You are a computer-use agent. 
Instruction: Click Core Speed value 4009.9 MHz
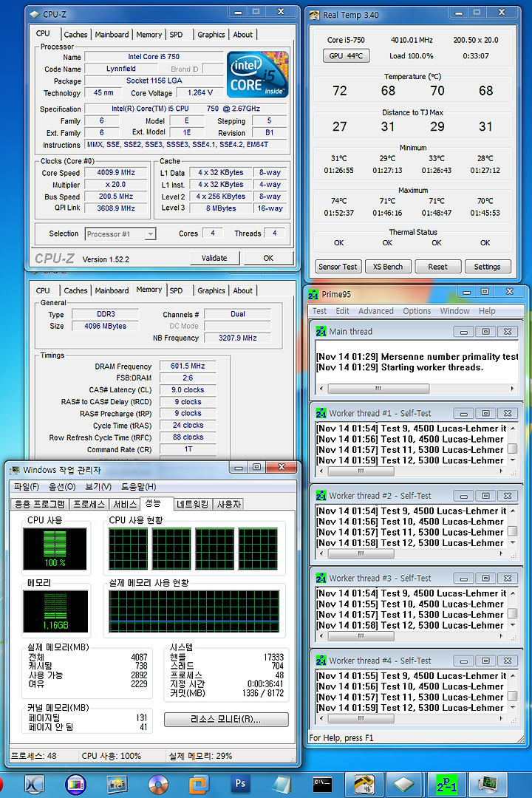click(116, 172)
